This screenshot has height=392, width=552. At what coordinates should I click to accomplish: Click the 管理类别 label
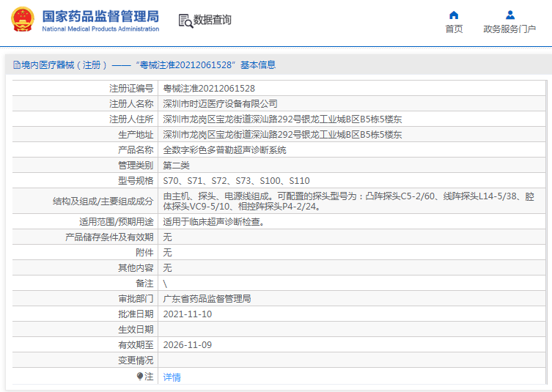(136, 166)
